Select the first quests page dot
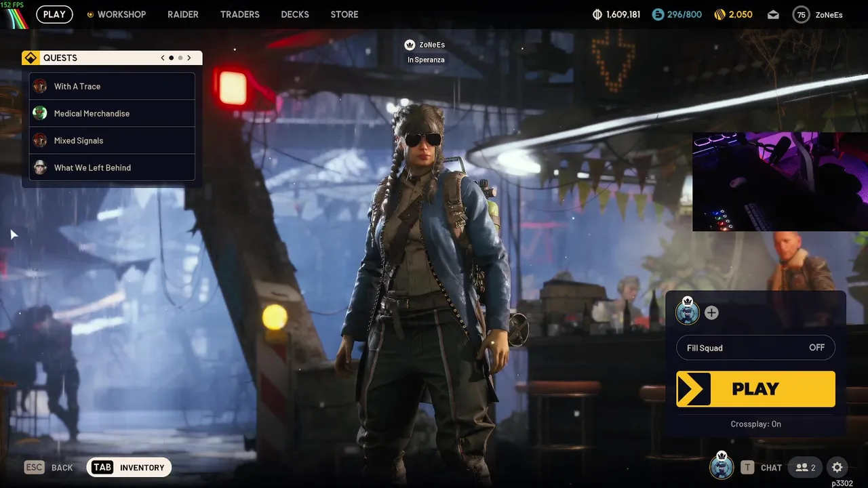The height and width of the screenshot is (488, 868). click(171, 58)
